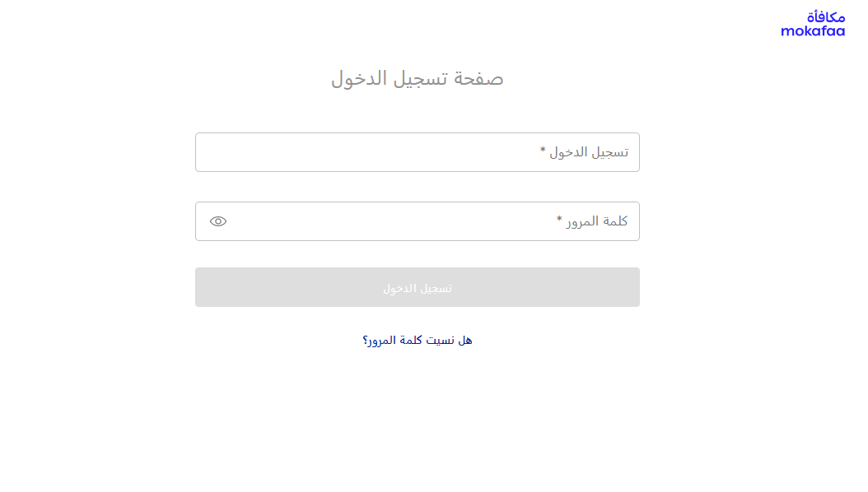Click the كلمة المرور * placeholder label
This screenshot has width=868, height=492.
pos(592,221)
